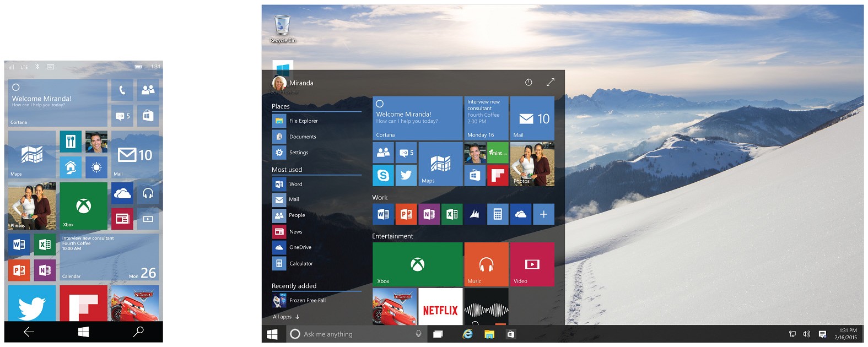Image resolution: width=868 pixels, height=347 pixels.
Task: Click the plus tile in the Work group
Action: 543,214
